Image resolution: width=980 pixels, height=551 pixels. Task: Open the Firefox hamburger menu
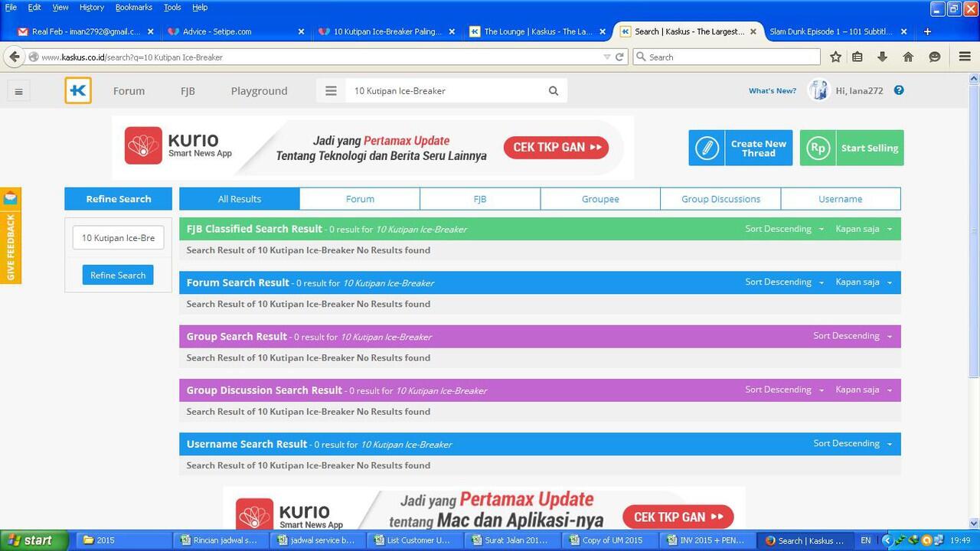(965, 57)
